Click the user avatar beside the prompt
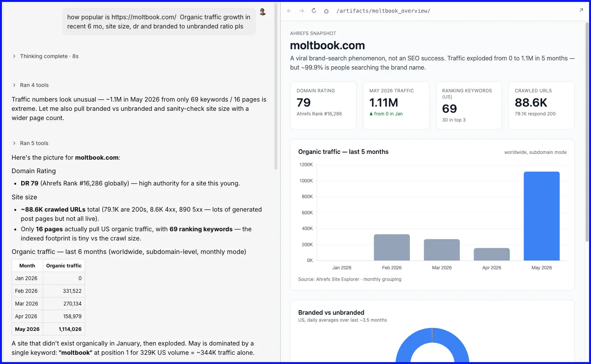Image resolution: width=591 pixels, height=364 pixels. [263, 12]
